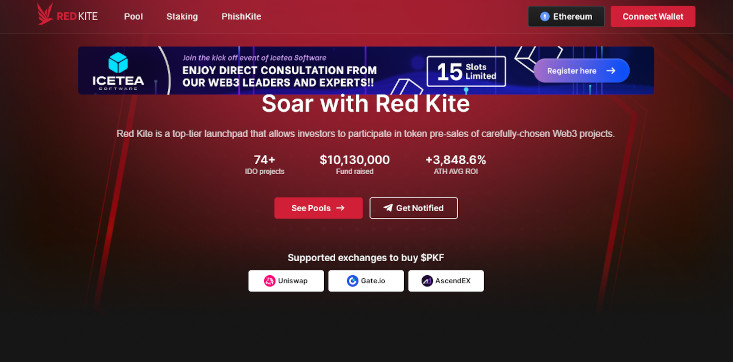Click the arrow icon in Register here

coord(611,71)
